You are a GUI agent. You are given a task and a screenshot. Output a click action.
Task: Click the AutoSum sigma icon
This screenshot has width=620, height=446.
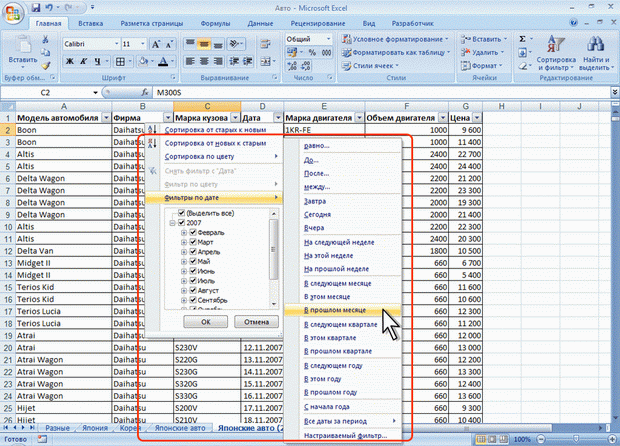click(x=522, y=39)
